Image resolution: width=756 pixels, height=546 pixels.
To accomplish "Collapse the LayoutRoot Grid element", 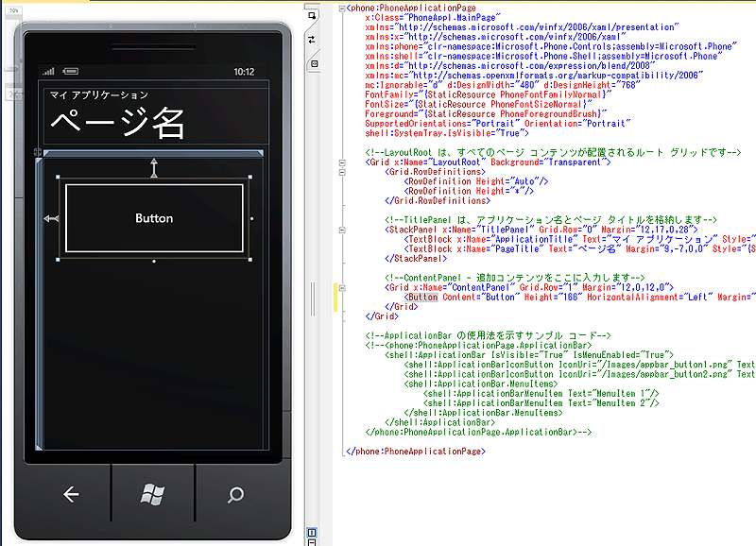I will click(342, 162).
